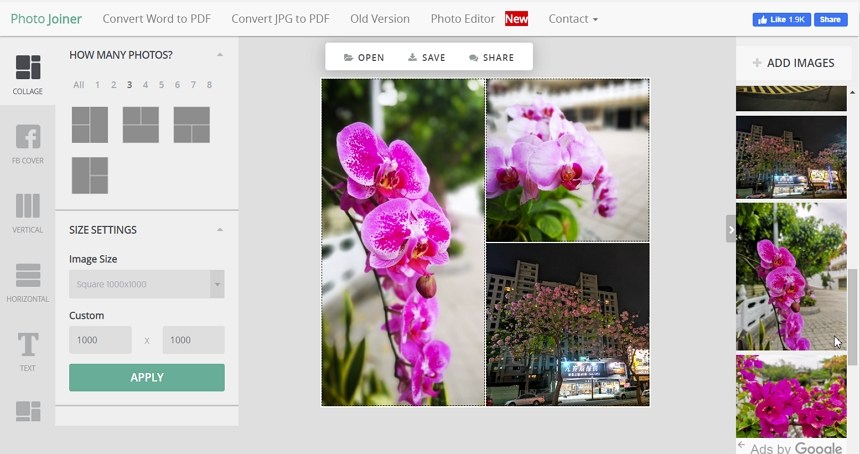Like the page on Facebook

[782, 20]
